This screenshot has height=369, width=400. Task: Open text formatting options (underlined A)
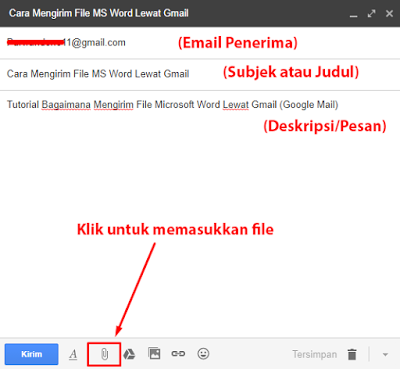[73, 354]
